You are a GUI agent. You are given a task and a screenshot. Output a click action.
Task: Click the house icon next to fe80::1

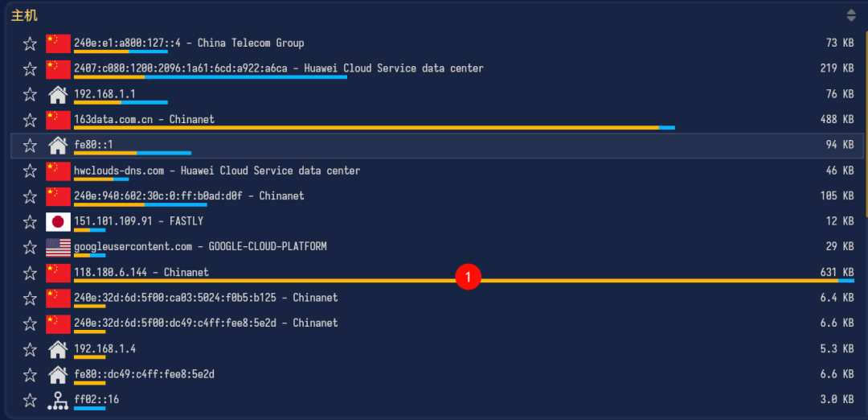point(58,146)
